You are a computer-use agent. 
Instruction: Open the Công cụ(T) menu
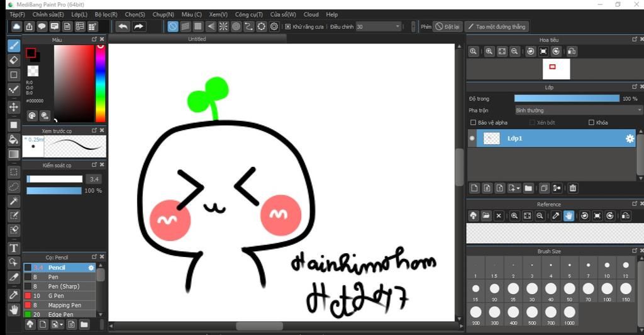tap(249, 14)
